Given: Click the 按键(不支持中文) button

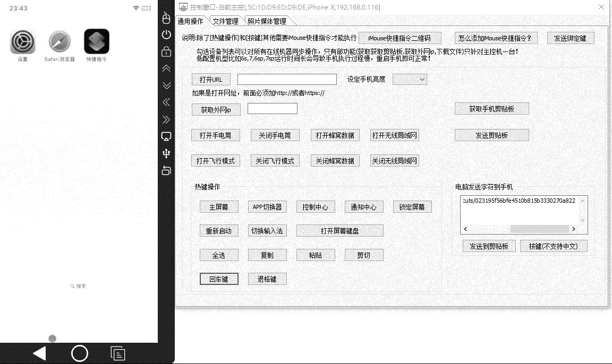Looking at the screenshot, I should coord(554,246).
